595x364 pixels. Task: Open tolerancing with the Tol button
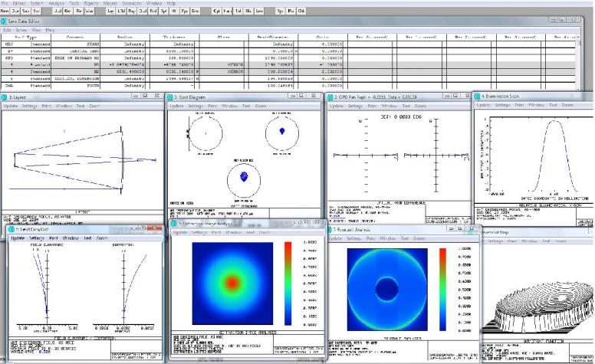click(x=238, y=11)
